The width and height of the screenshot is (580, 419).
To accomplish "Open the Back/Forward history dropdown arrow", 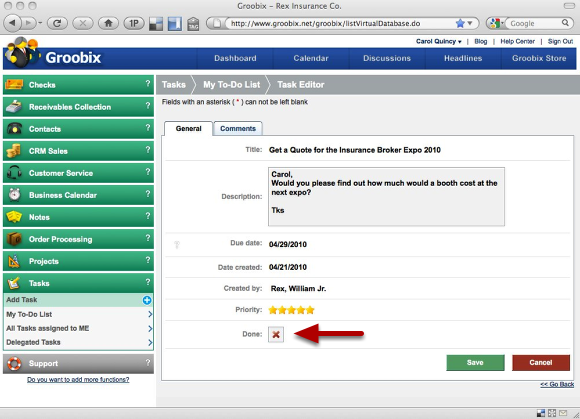I will pyautogui.click(x=40, y=23).
